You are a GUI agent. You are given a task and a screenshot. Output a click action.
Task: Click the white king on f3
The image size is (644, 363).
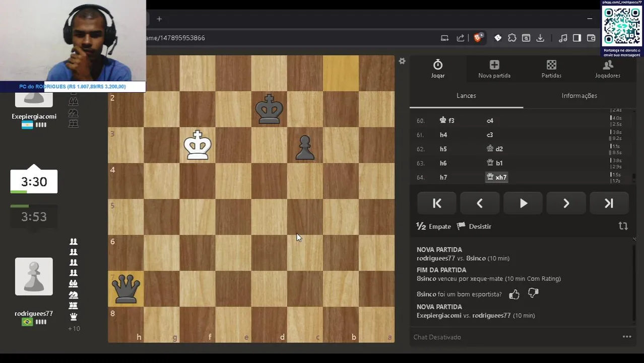pos(198,145)
